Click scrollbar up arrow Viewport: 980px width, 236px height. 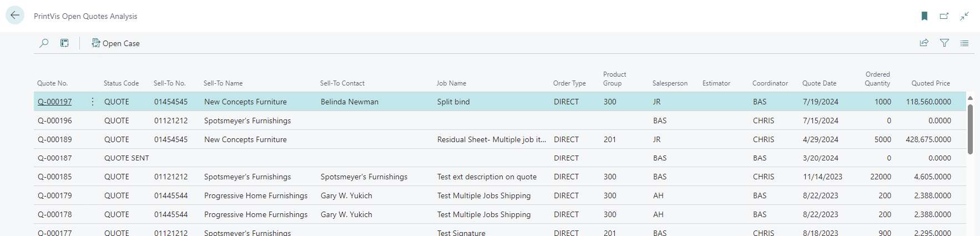[x=970, y=98]
